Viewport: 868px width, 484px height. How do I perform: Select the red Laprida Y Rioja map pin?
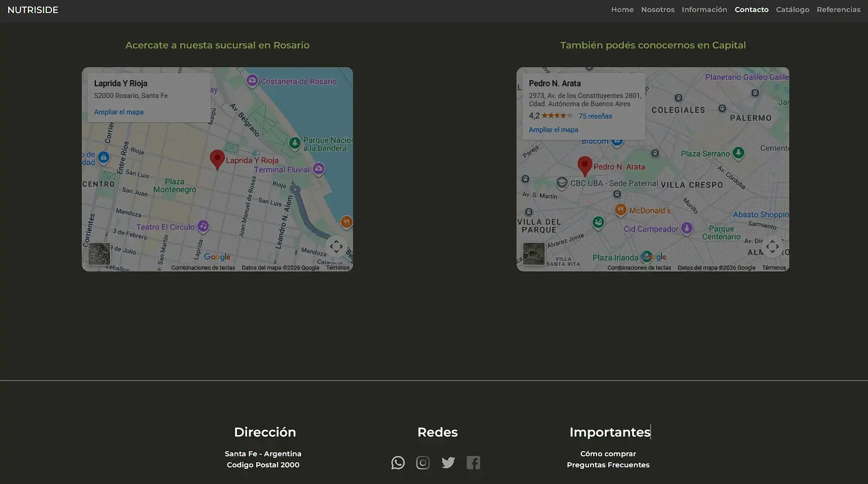(217, 159)
